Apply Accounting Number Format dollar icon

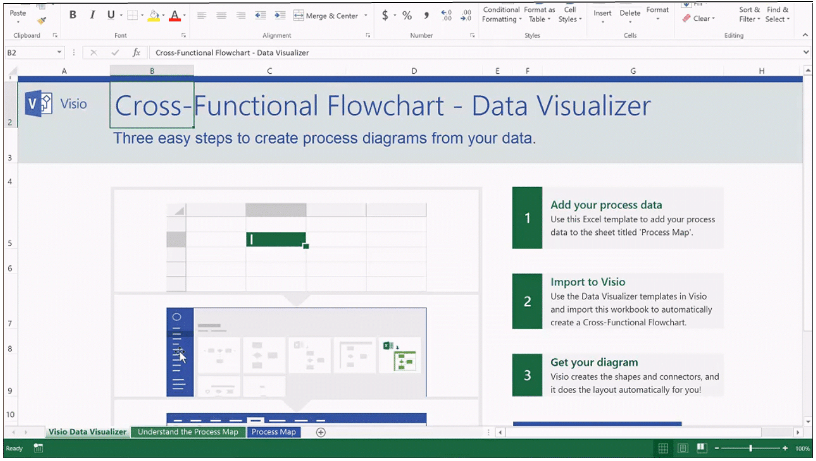click(385, 16)
